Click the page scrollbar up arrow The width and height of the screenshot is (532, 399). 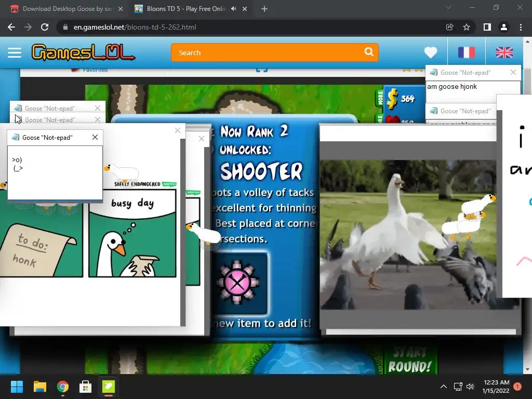click(x=527, y=42)
